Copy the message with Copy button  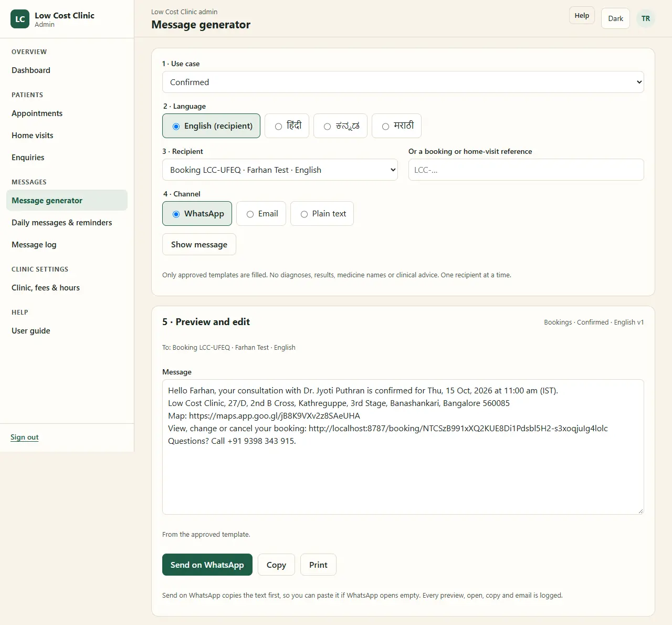276,565
